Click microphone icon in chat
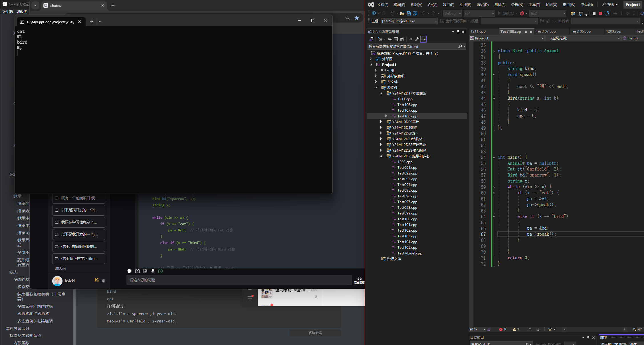The image size is (644, 345). click(x=153, y=271)
